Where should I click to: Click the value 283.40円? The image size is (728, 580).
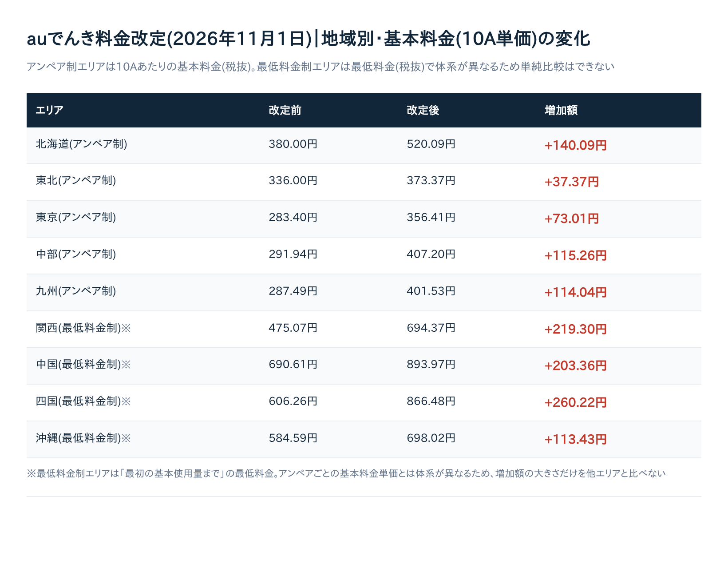point(293,217)
